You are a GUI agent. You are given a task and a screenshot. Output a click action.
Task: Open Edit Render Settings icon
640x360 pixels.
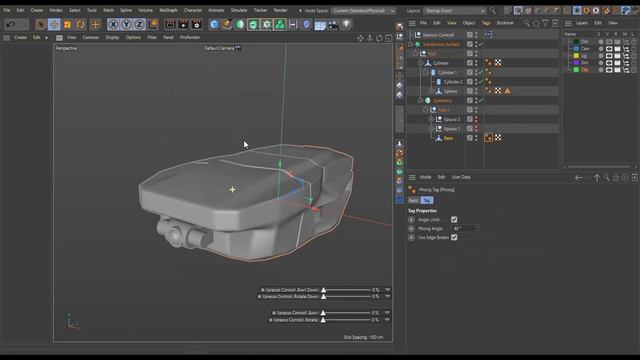[x=197, y=24]
